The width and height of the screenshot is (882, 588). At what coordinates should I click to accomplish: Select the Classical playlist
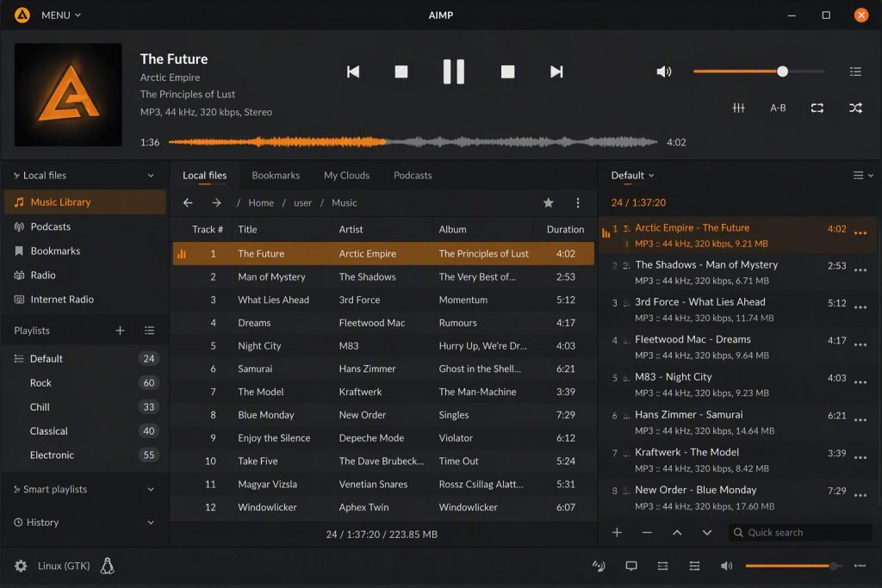[x=85, y=431]
